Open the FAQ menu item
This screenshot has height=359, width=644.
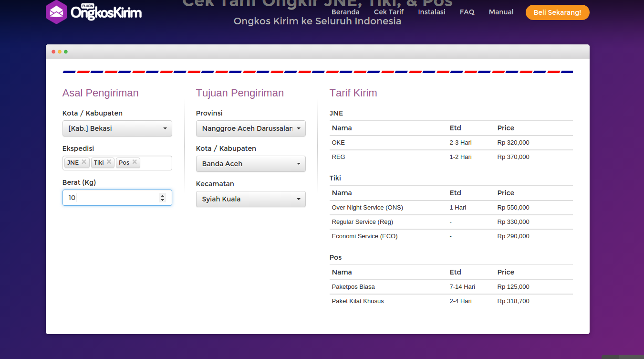coord(467,12)
